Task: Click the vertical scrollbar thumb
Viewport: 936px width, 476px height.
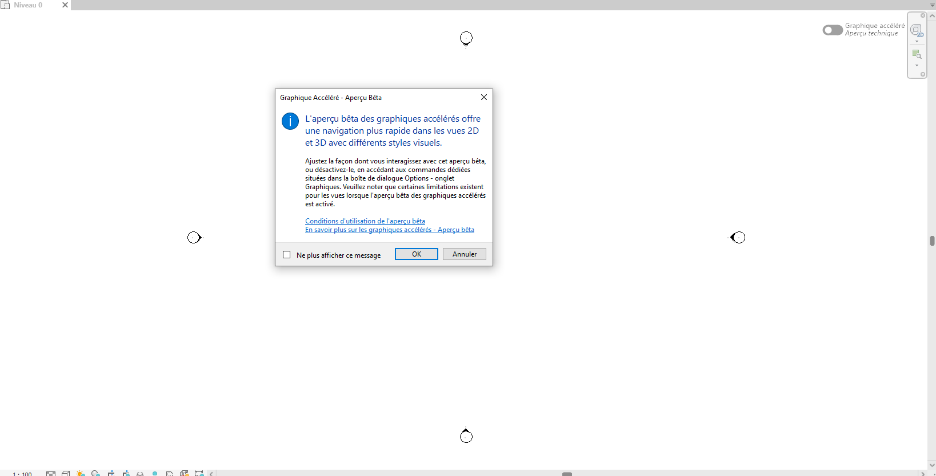Action: click(x=932, y=241)
